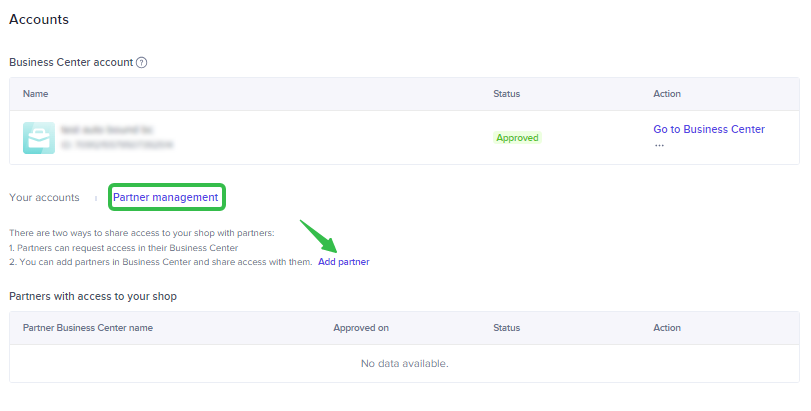811x411 pixels.
Task: Click the green Approved status badge
Action: click(517, 138)
